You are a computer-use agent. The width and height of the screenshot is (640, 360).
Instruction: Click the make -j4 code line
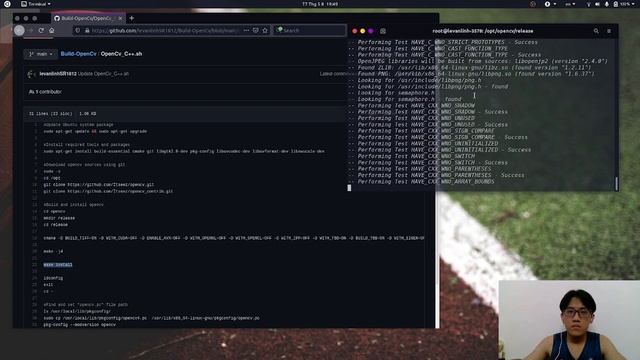pos(53,251)
